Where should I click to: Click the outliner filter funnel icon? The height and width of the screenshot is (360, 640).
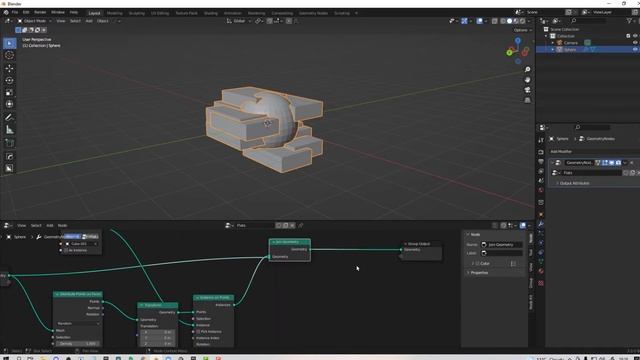(x=629, y=20)
